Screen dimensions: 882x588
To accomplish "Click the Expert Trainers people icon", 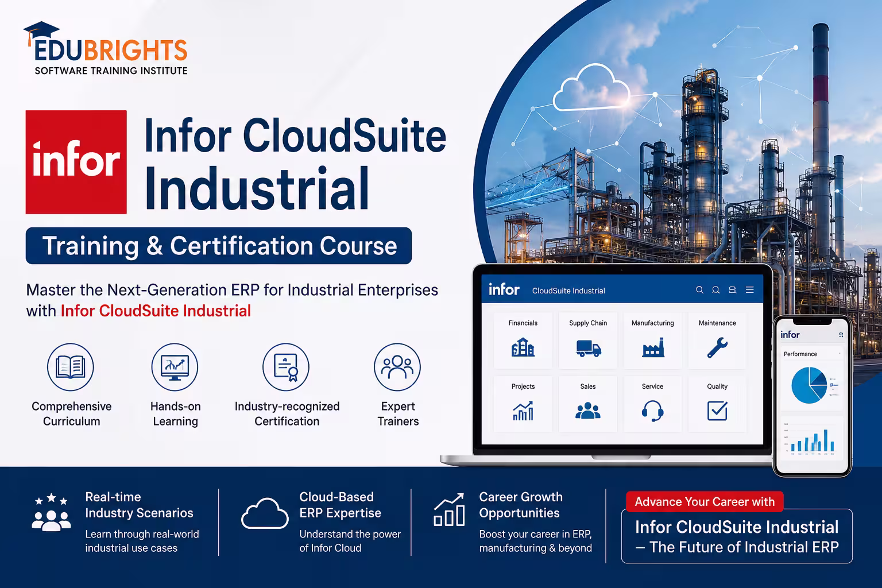I will (x=397, y=367).
